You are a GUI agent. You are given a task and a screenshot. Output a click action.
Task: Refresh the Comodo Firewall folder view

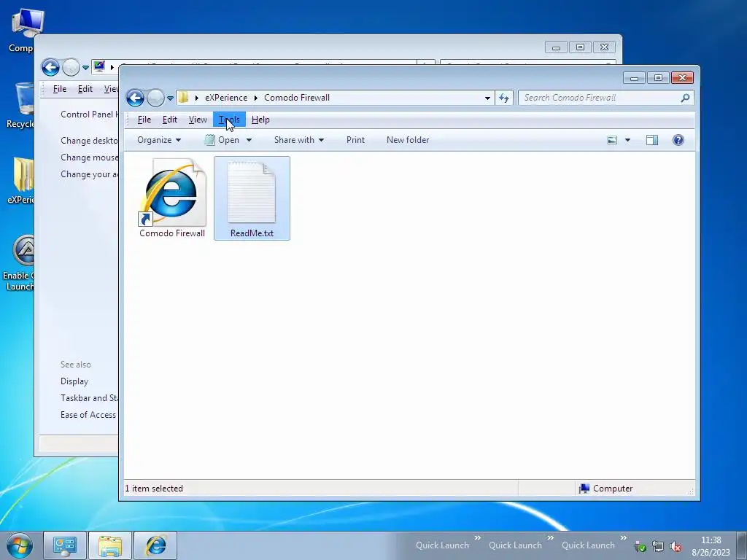click(x=504, y=98)
